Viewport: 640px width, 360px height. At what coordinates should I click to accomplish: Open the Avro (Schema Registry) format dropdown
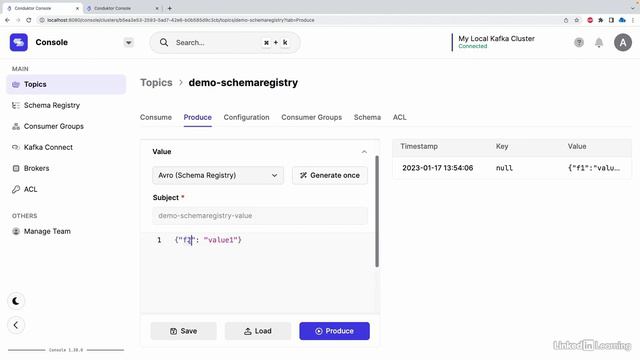coord(218,176)
